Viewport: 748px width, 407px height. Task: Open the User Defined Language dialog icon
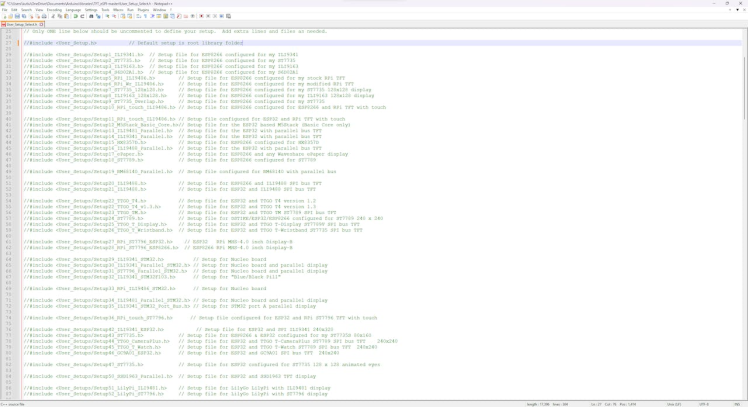(x=159, y=16)
